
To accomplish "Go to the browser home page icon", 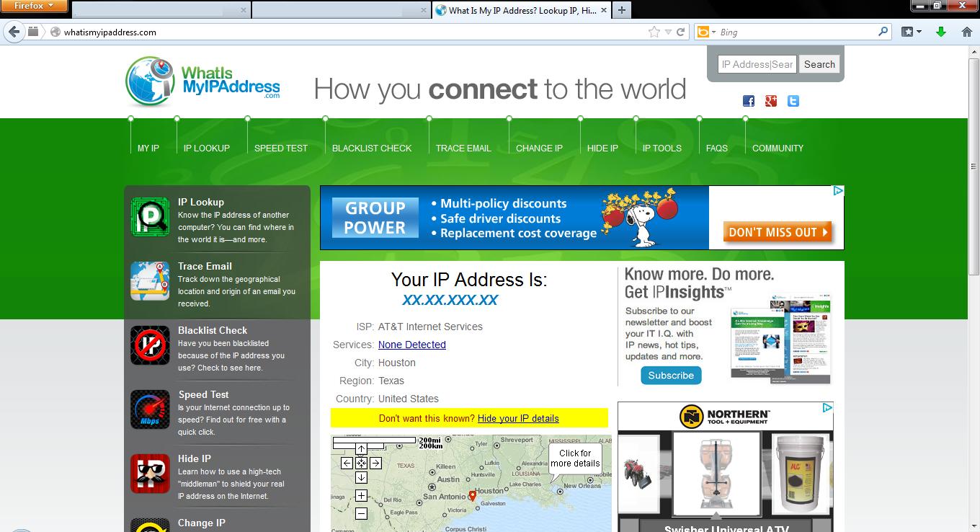I will coord(966,32).
